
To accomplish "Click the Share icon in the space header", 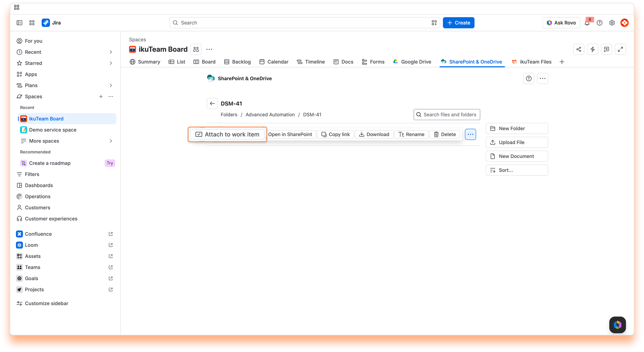I will pos(579,49).
